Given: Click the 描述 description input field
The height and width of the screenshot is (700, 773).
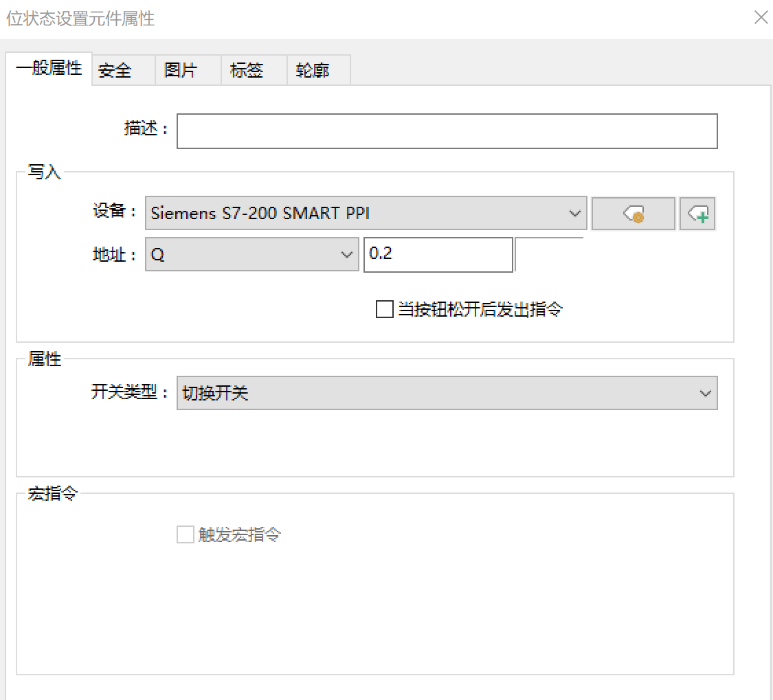Looking at the screenshot, I should 447,131.
